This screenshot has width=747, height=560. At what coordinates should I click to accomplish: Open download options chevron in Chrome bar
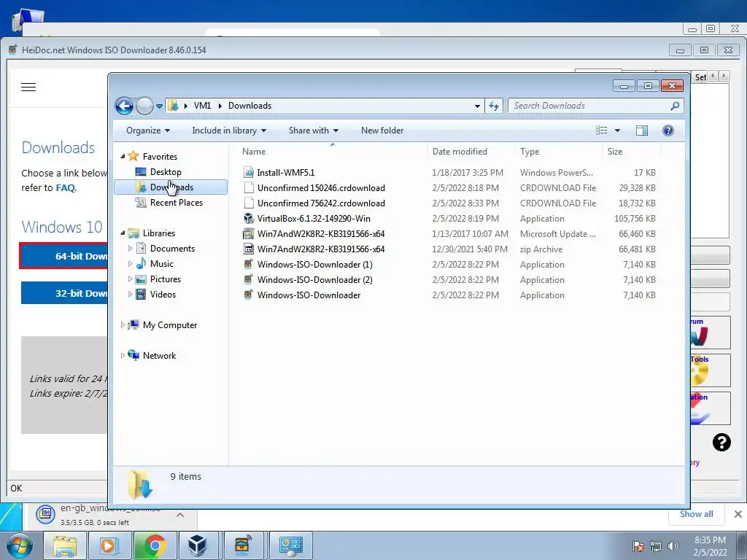coord(180,515)
